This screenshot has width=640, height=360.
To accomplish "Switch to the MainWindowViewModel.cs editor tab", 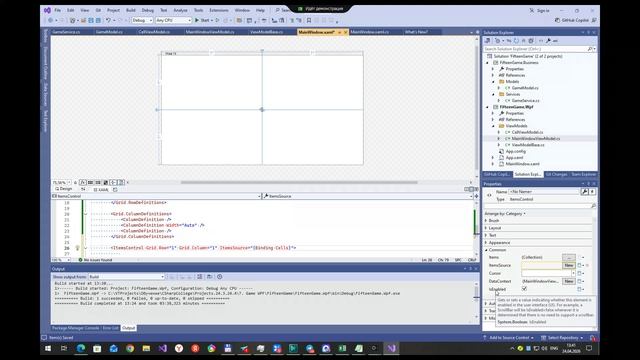I will pyautogui.click(x=210, y=32).
